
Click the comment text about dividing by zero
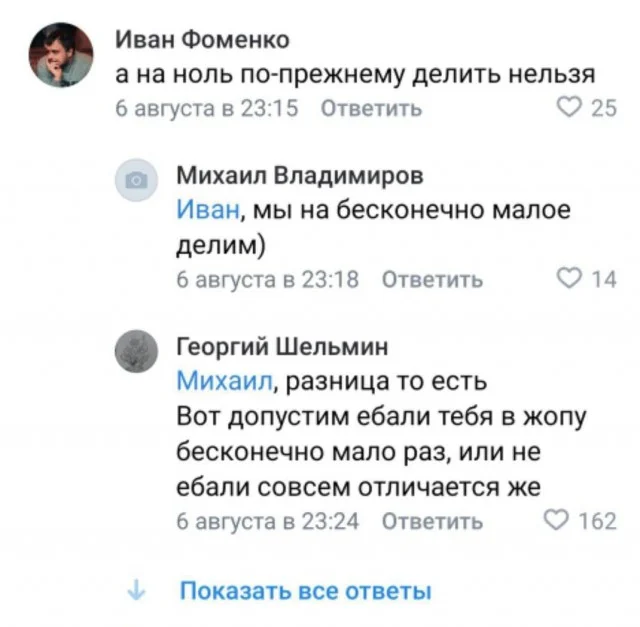(357, 75)
